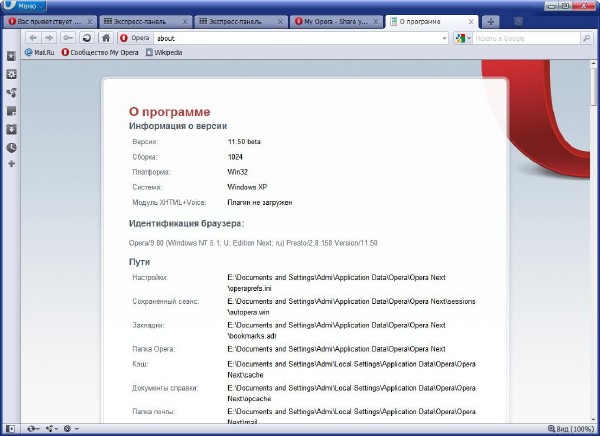Click the Back navigation arrow
This screenshot has height=436, width=600.
point(33,38)
